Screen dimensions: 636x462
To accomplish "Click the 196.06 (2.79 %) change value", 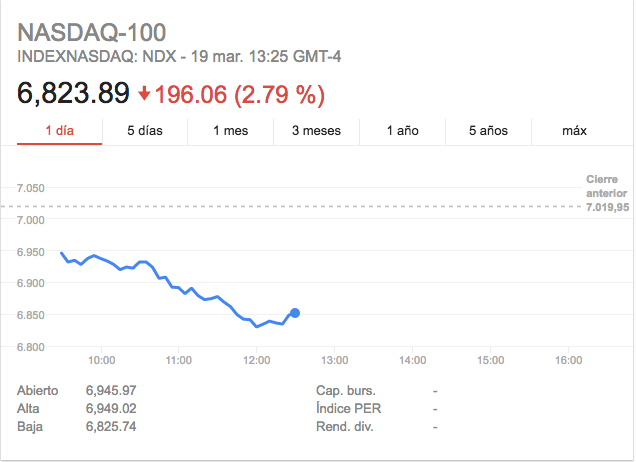I will tap(240, 95).
